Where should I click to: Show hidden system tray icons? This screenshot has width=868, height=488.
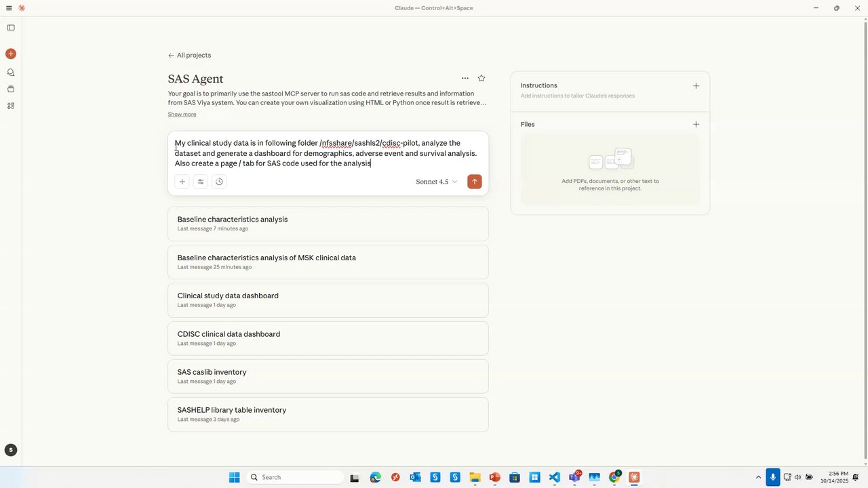tap(758, 477)
